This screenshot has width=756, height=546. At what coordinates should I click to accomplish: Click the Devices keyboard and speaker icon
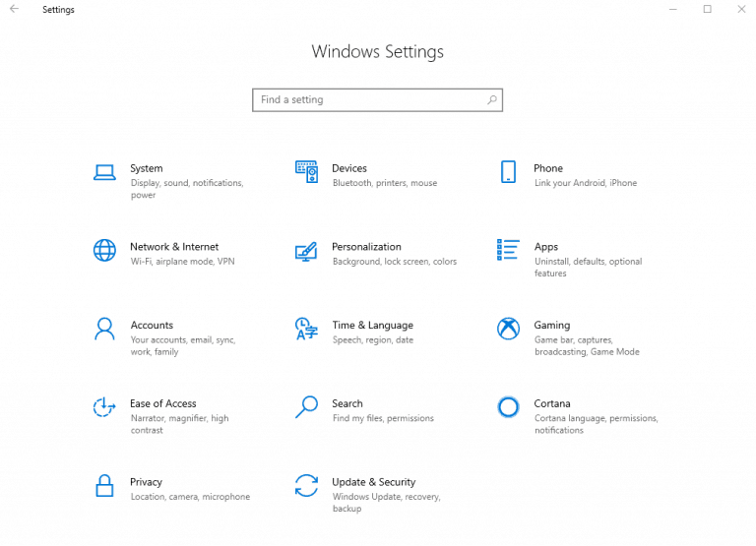click(x=307, y=171)
